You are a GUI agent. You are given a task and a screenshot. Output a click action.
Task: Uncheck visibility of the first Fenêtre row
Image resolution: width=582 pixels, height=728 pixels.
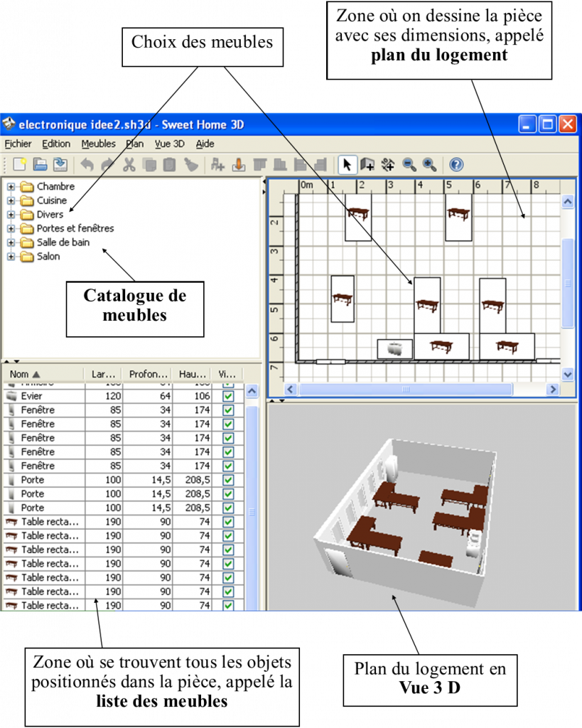pyautogui.click(x=228, y=410)
